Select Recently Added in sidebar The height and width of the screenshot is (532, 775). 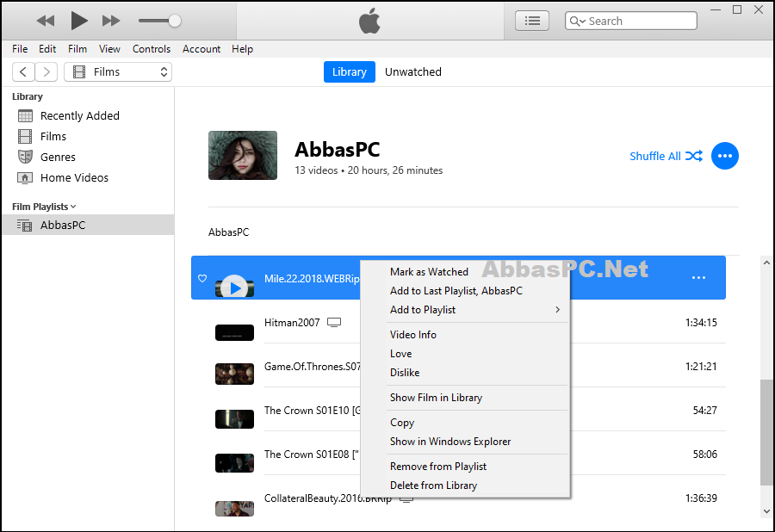click(88, 115)
